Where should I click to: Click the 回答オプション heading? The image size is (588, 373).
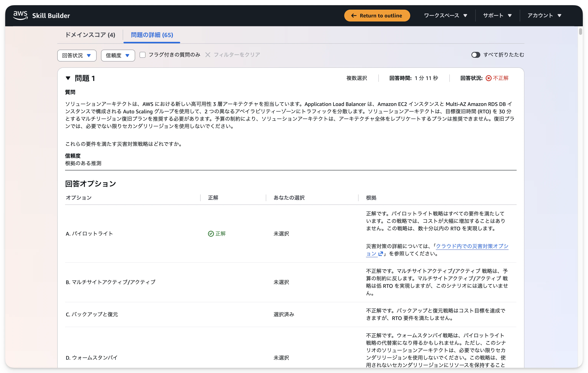pyautogui.click(x=91, y=184)
